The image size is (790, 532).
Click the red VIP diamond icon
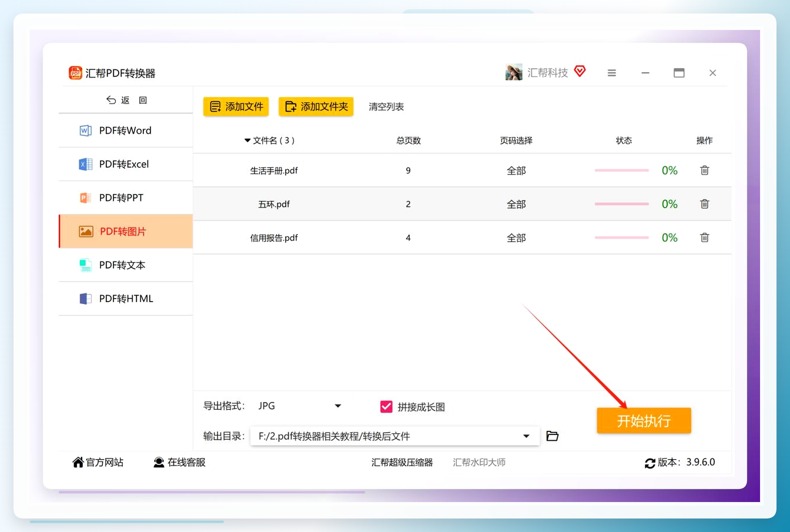click(580, 72)
